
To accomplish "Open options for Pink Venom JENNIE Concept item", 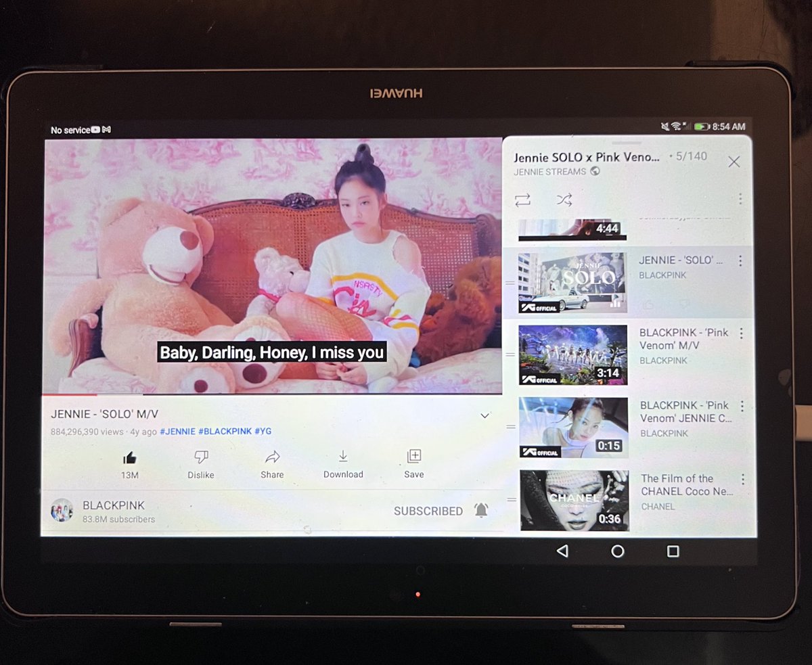I will tap(742, 407).
